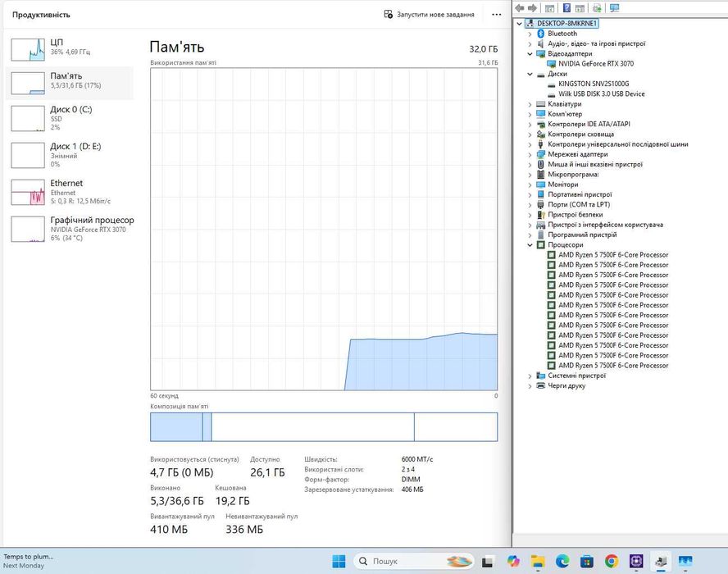Select the Комп'ютер tree item
This screenshot has height=574, width=728.
[565, 114]
